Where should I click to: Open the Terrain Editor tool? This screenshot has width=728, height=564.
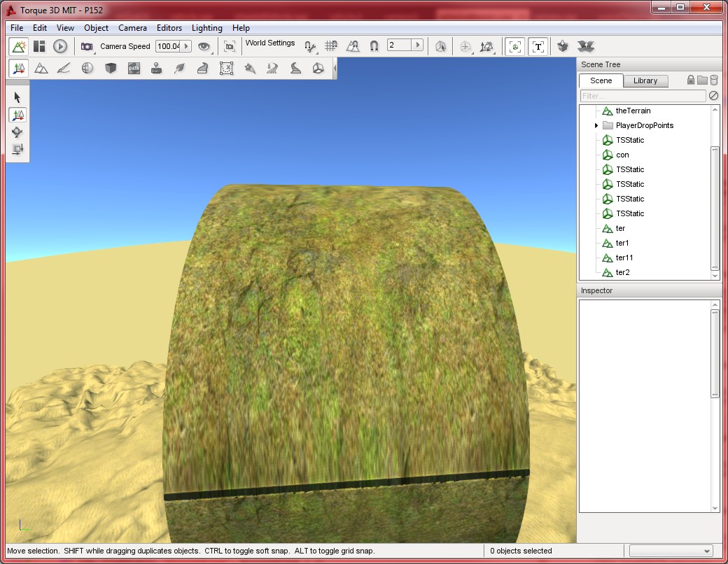41,69
